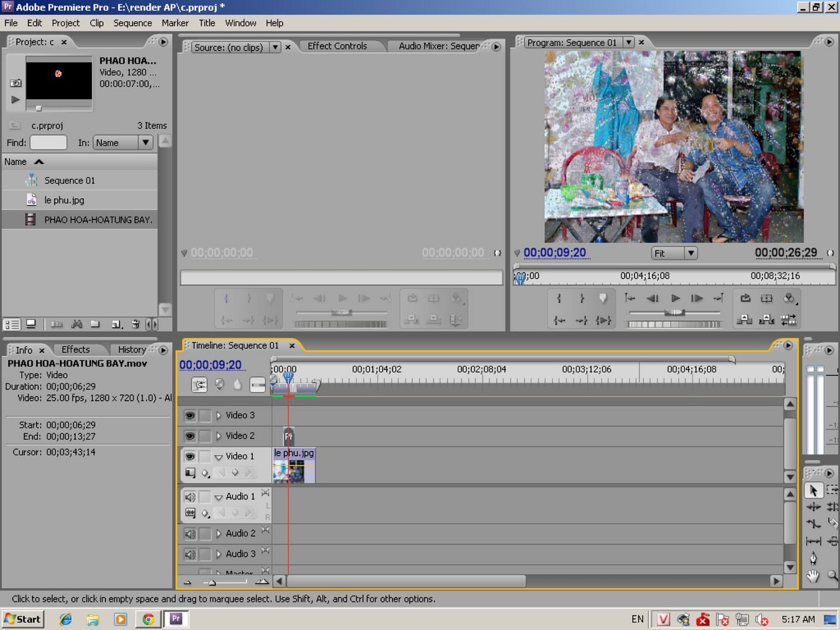Select the Selection arrow tool
The width and height of the screenshot is (840, 630).
[x=813, y=491]
